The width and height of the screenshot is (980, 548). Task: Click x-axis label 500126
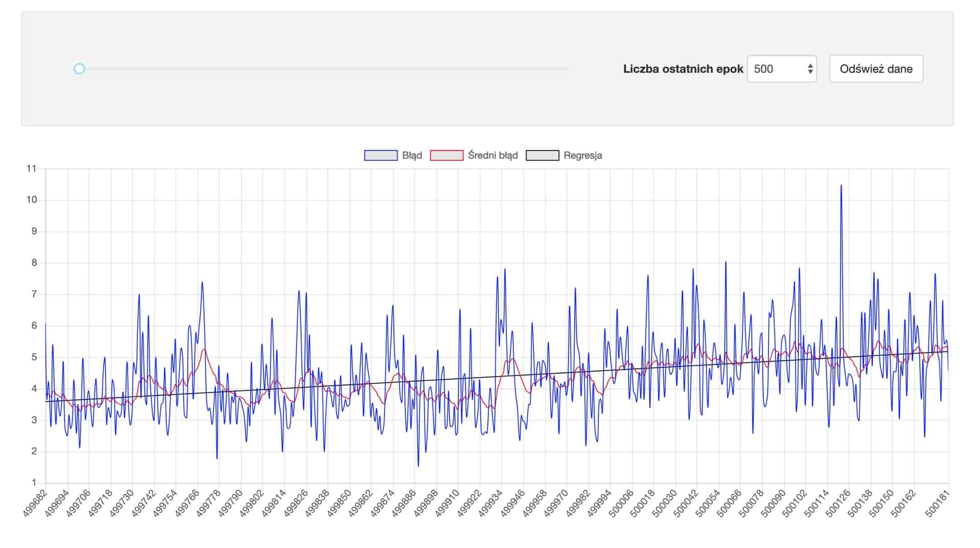coord(838,503)
